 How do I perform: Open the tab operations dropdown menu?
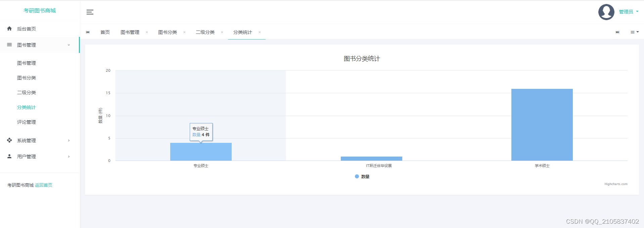click(634, 32)
